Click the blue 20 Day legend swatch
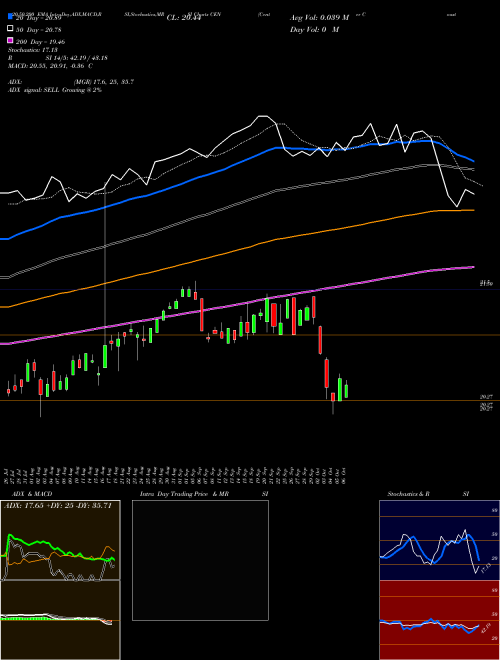This screenshot has width=500, height=660. pyautogui.click(x=10, y=17)
